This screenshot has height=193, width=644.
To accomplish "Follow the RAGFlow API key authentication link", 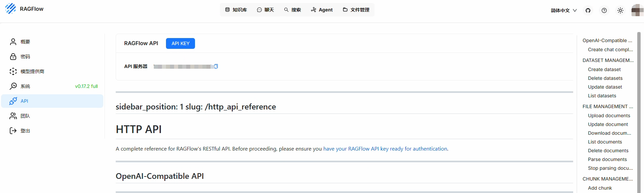I will (x=385, y=149).
